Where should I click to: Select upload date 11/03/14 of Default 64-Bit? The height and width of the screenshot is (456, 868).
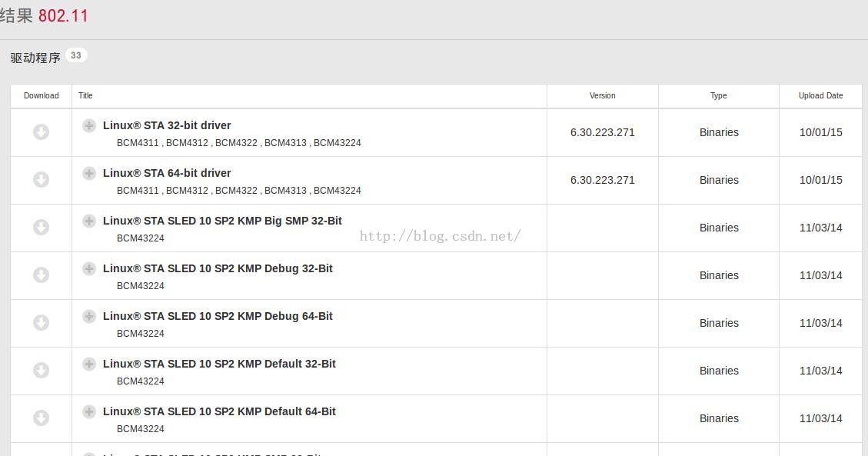(x=820, y=418)
